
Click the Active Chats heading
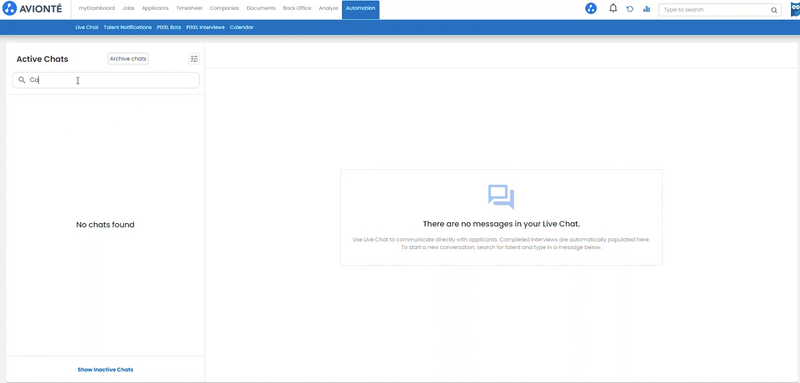(42, 59)
